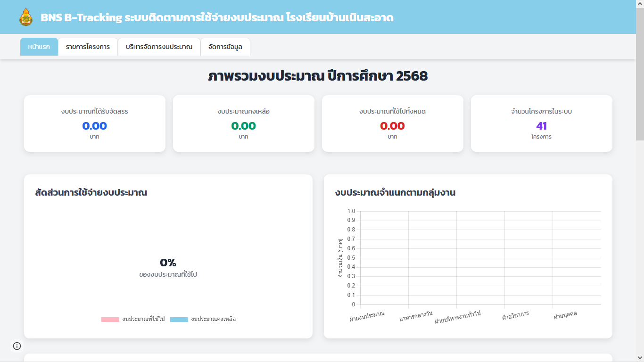644x362 pixels.
Task: Click the 0% label in the spending chart
Action: point(168,262)
